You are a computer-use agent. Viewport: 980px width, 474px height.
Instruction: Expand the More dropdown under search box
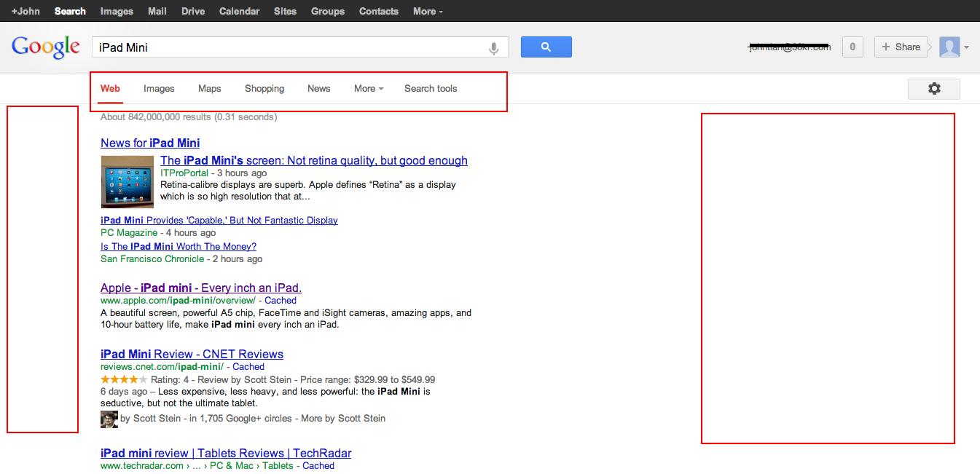coord(369,89)
